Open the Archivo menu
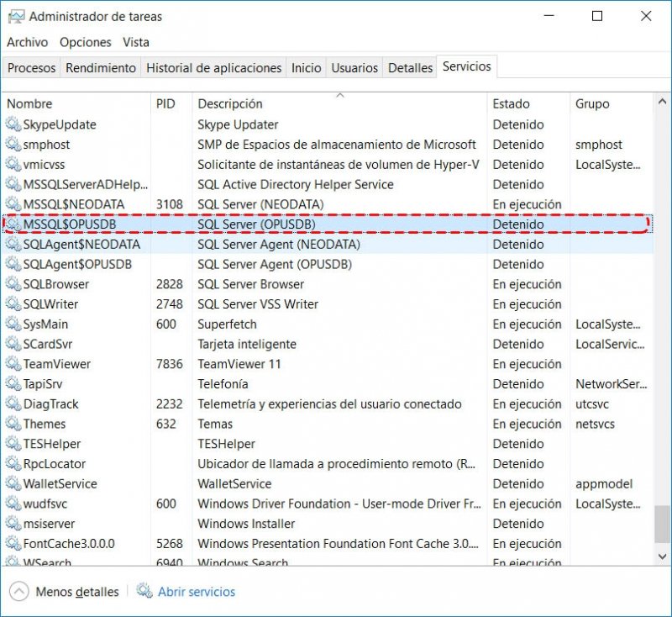Screen dimensions: 672x617 28,42
